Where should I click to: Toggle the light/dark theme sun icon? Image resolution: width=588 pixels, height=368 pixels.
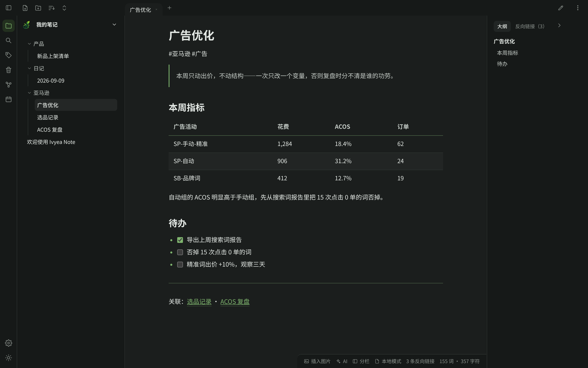(x=9, y=358)
